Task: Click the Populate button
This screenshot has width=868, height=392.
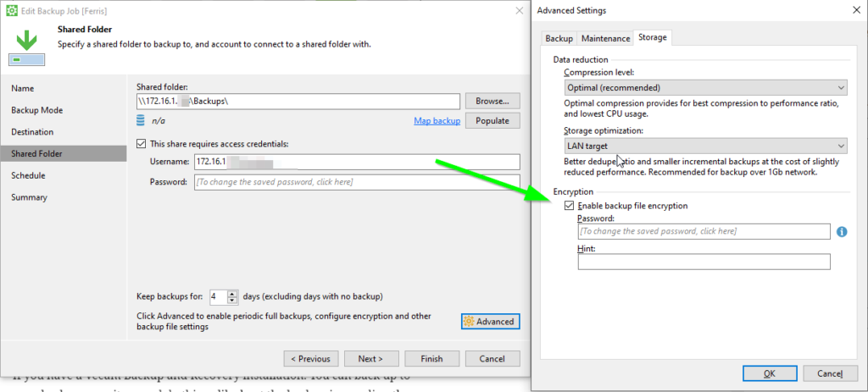Action: pyautogui.click(x=492, y=120)
